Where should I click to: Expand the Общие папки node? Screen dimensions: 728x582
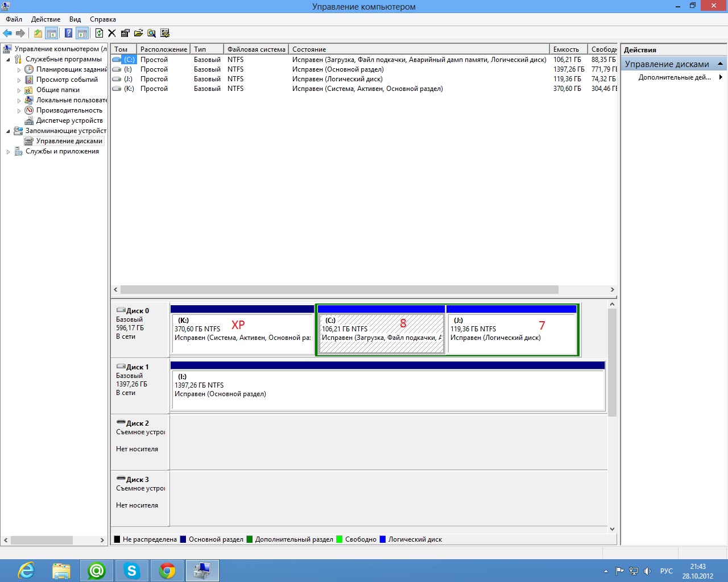19,90
